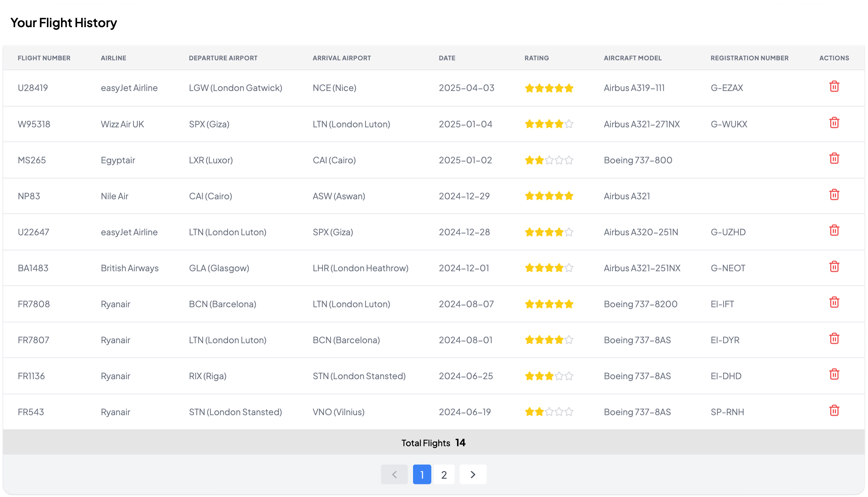868x497 pixels.
Task: Click trash icon for flight FR7807
Action: point(834,339)
